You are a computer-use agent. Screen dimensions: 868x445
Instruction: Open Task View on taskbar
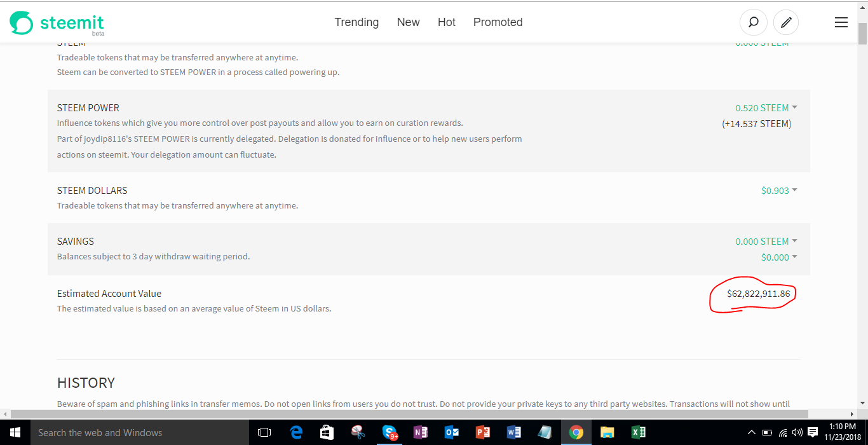(x=264, y=433)
